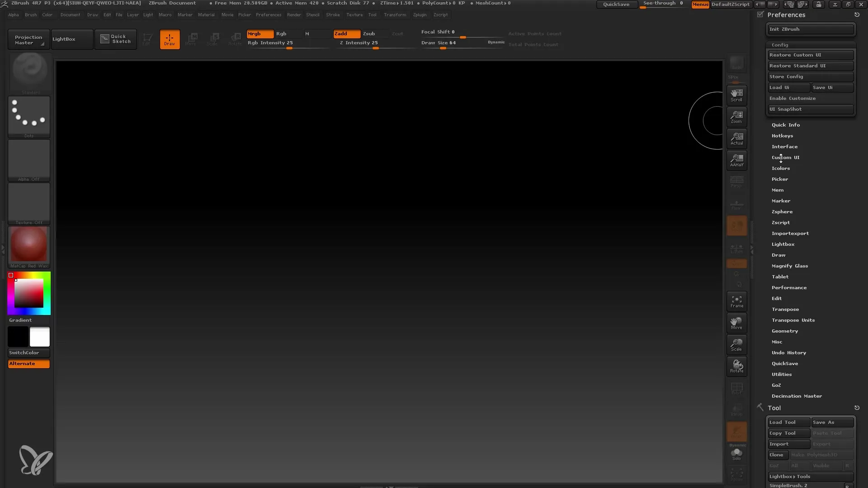
Task: Drag the RGB Intensity slider
Action: click(x=288, y=47)
